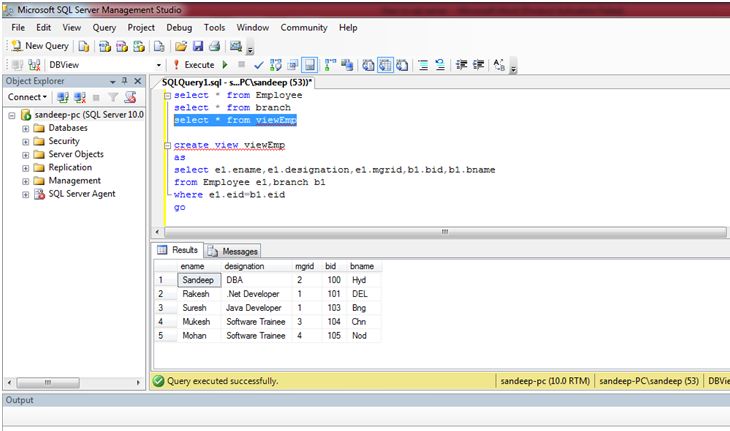Expand the Management folder
730x431 pixels.
coord(26,181)
